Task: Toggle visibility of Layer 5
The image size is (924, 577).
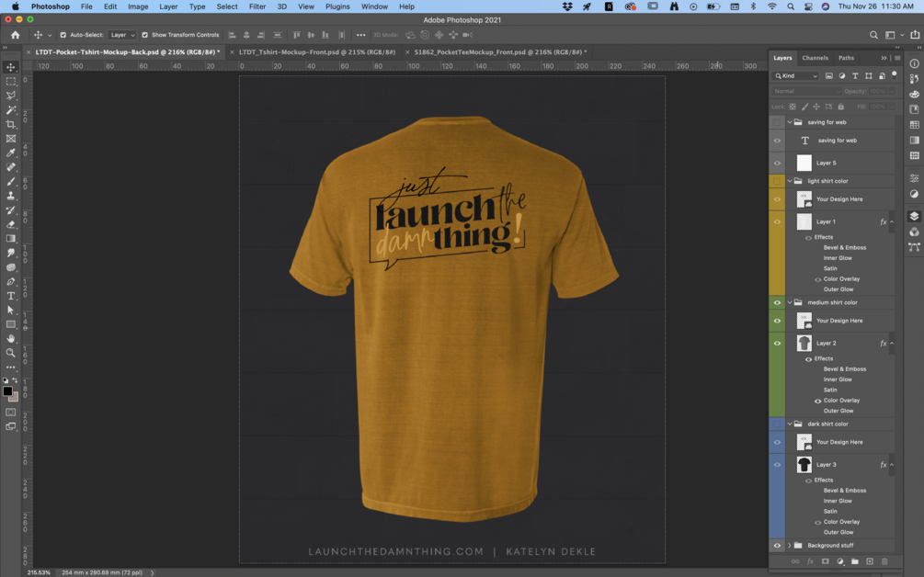Action: point(777,164)
